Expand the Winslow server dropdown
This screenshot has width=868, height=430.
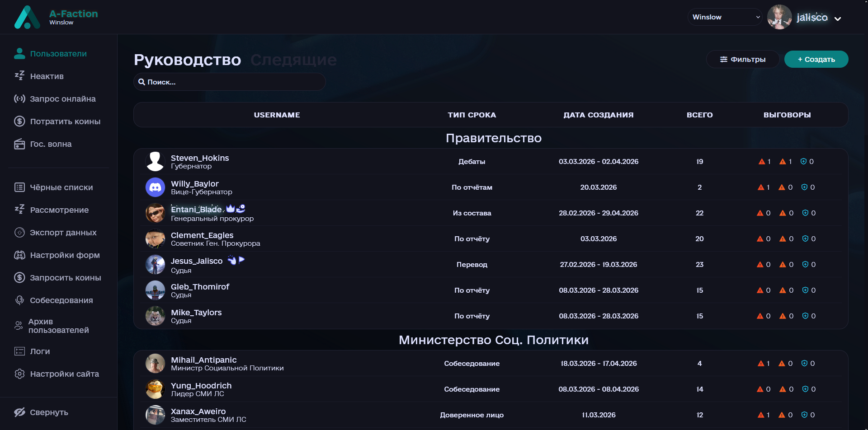point(725,17)
